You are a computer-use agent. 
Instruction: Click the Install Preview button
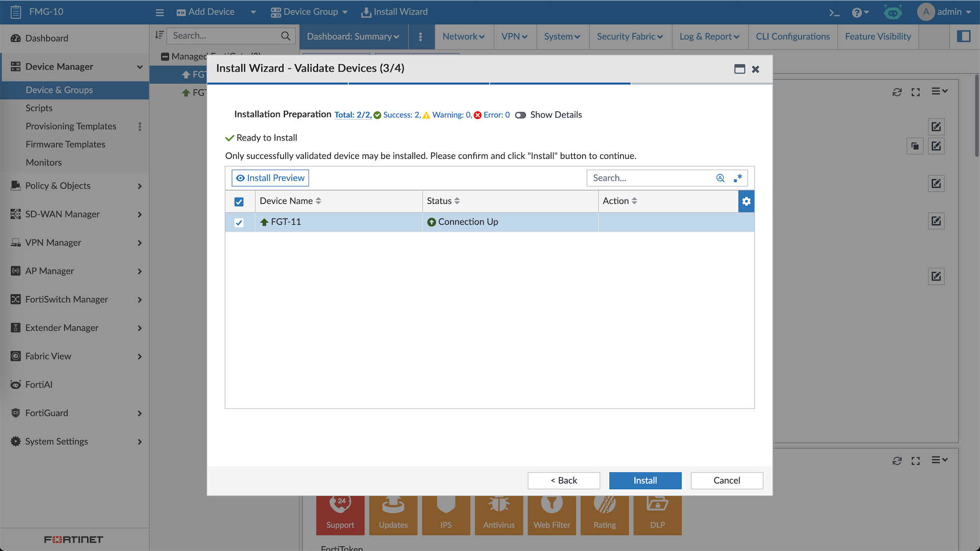point(270,178)
